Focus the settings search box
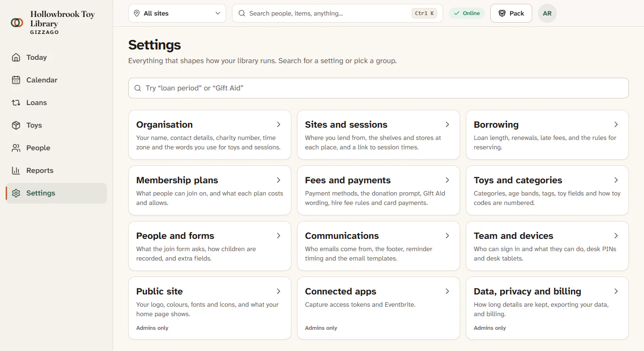The width and height of the screenshot is (644, 351). click(x=379, y=88)
